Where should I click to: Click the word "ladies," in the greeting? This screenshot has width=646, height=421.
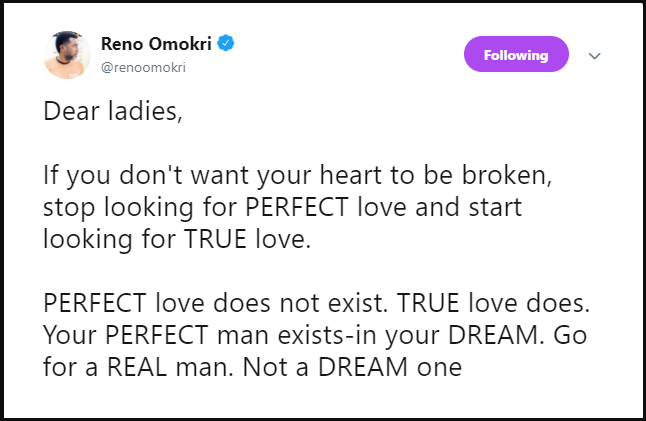coord(145,111)
